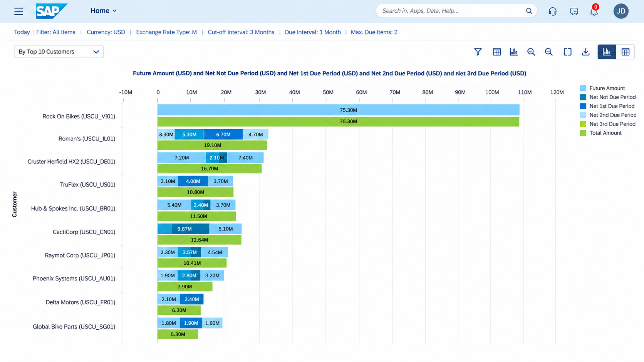This screenshot has height=362, width=644.
Task: Open the table settings icon beside the filter
Action: coord(497,52)
